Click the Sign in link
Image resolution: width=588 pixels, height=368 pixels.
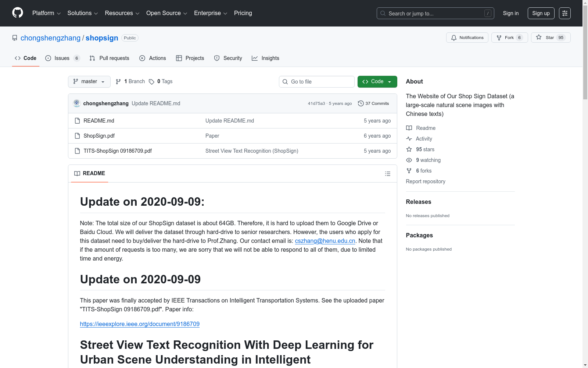coord(511,13)
